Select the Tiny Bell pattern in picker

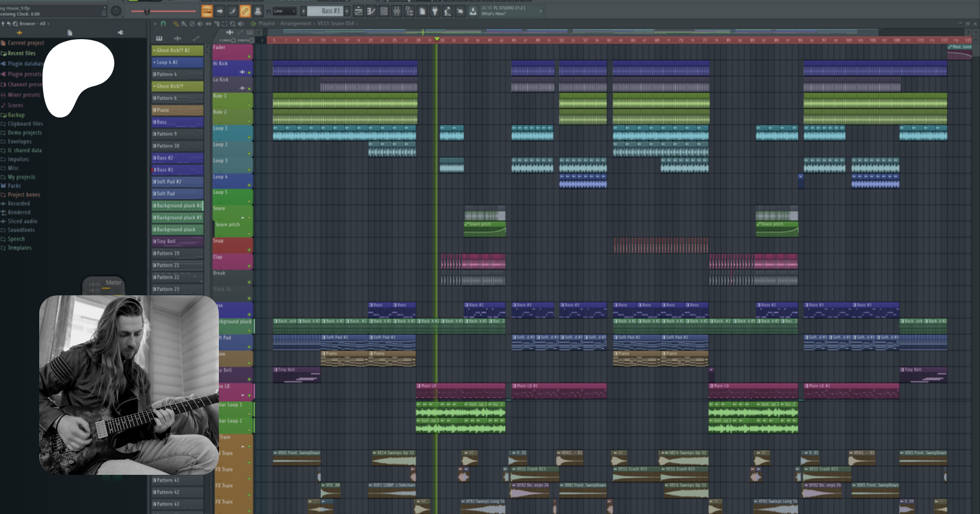point(177,241)
